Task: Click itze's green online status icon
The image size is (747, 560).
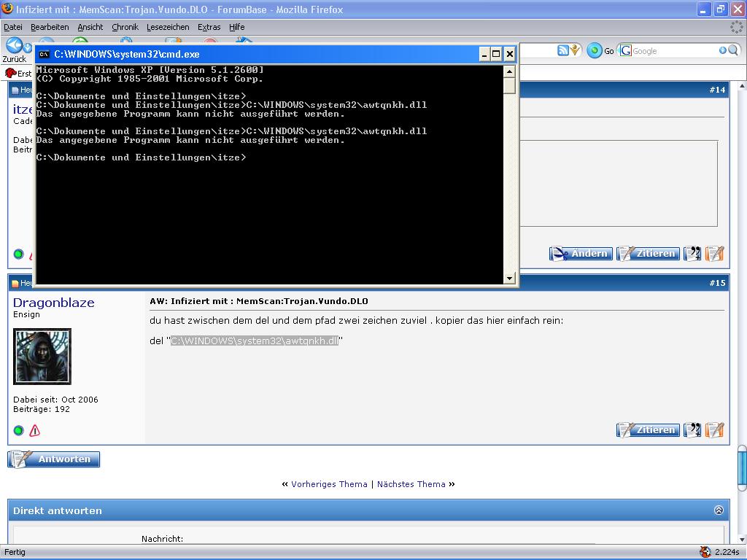Action: (18, 254)
